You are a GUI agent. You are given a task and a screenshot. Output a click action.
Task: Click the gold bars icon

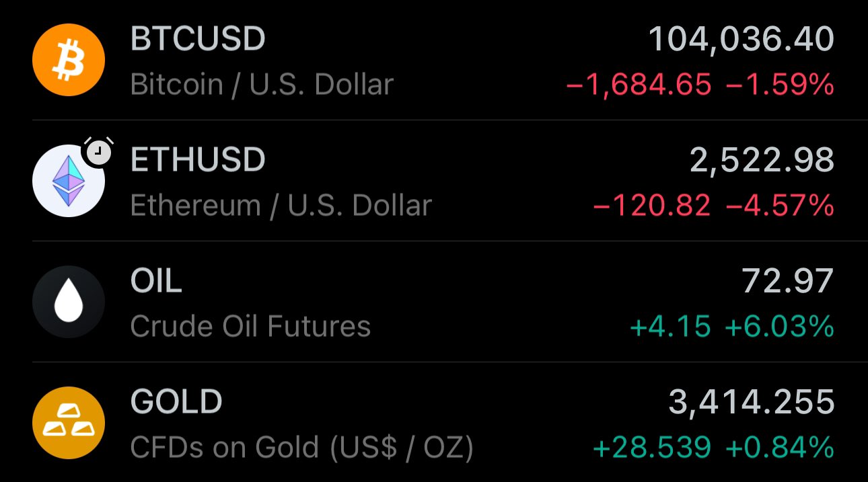[69, 423]
